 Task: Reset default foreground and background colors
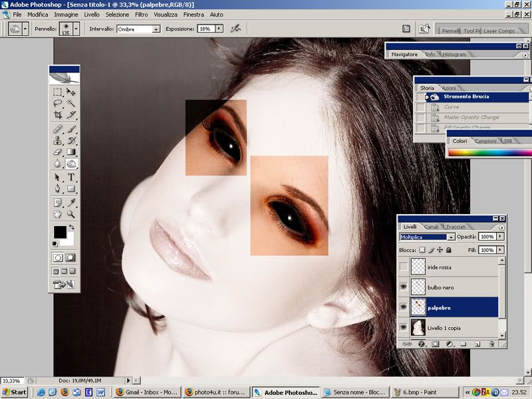tap(55, 243)
